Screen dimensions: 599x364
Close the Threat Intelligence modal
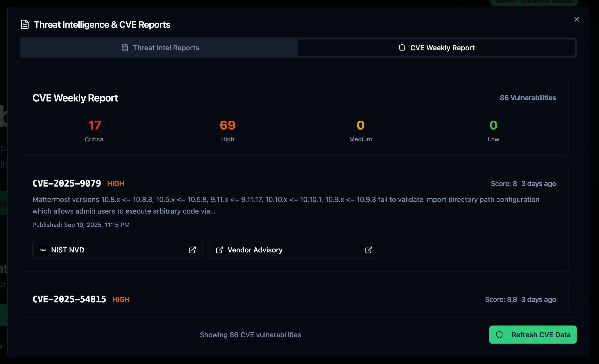click(x=577, y=19)
